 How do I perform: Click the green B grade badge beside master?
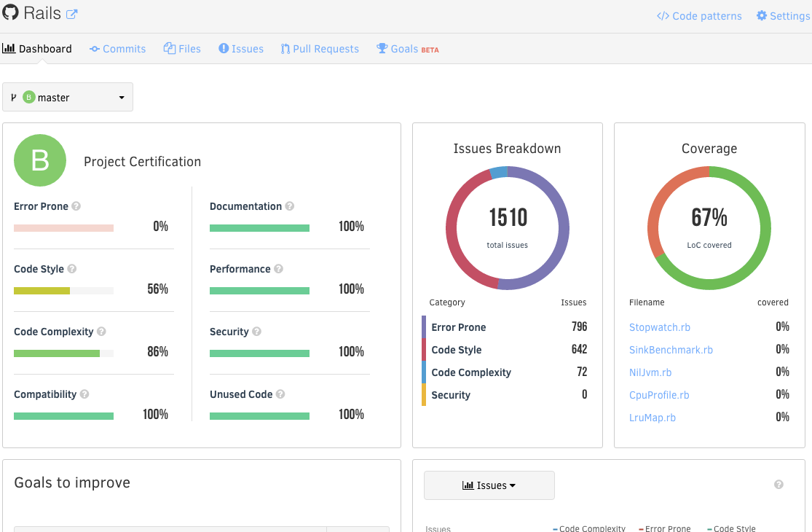(29, 97)
